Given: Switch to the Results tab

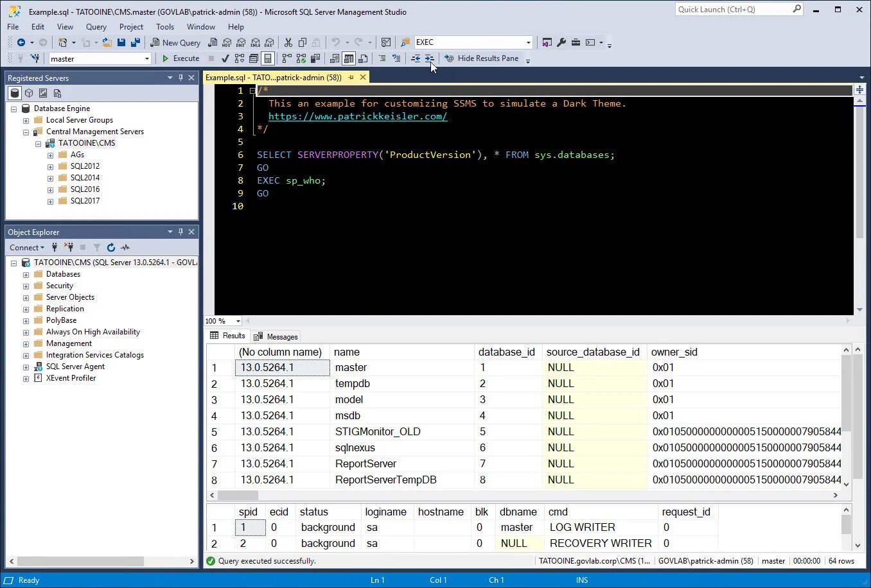Looking at the screenshot, I should 228,336.
